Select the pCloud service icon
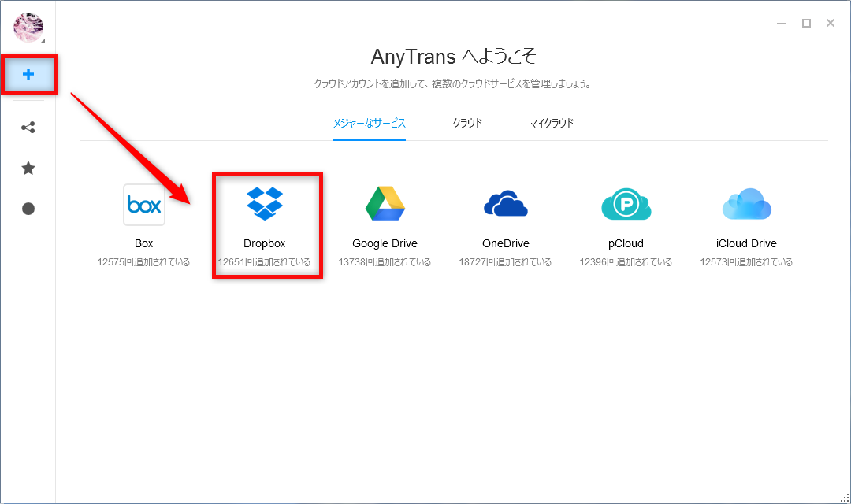851x504 pixels. coord(626,204)
